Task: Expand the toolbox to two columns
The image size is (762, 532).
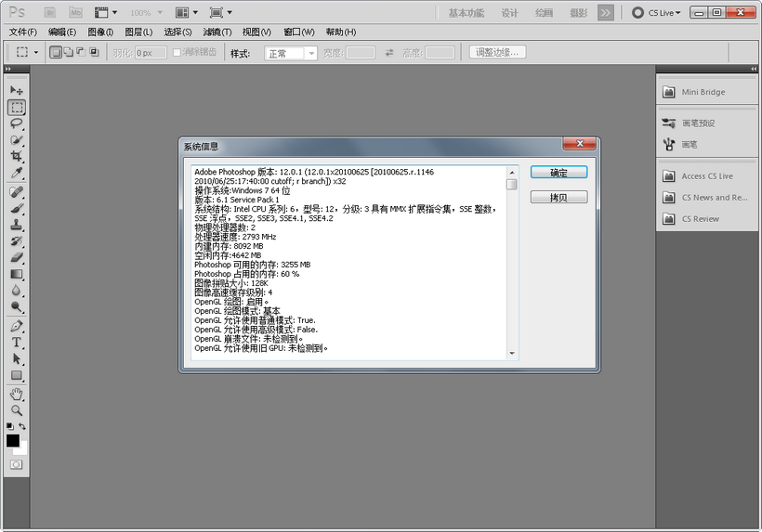Action: (7, 69)
